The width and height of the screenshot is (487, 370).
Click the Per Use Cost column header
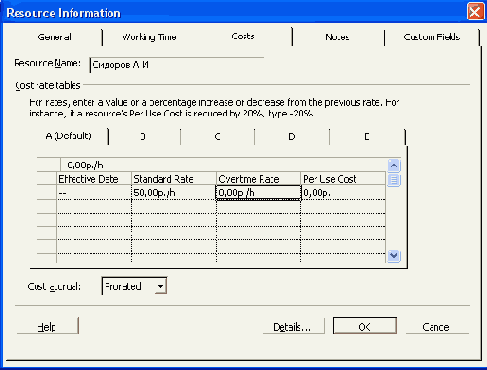(343, 179)
